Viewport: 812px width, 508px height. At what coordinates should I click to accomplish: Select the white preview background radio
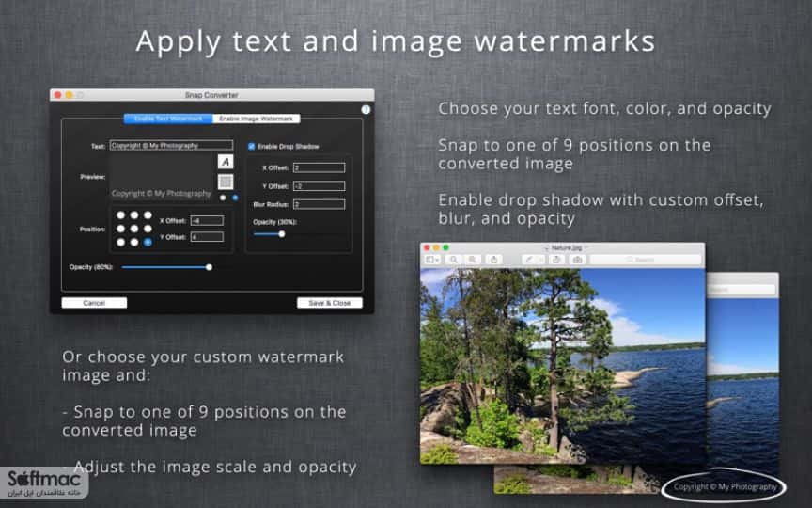point(223,198)
